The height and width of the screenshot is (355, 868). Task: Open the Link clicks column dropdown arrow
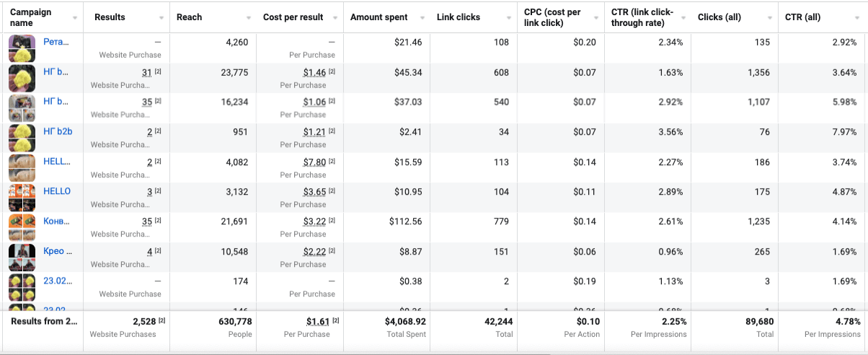509,17
